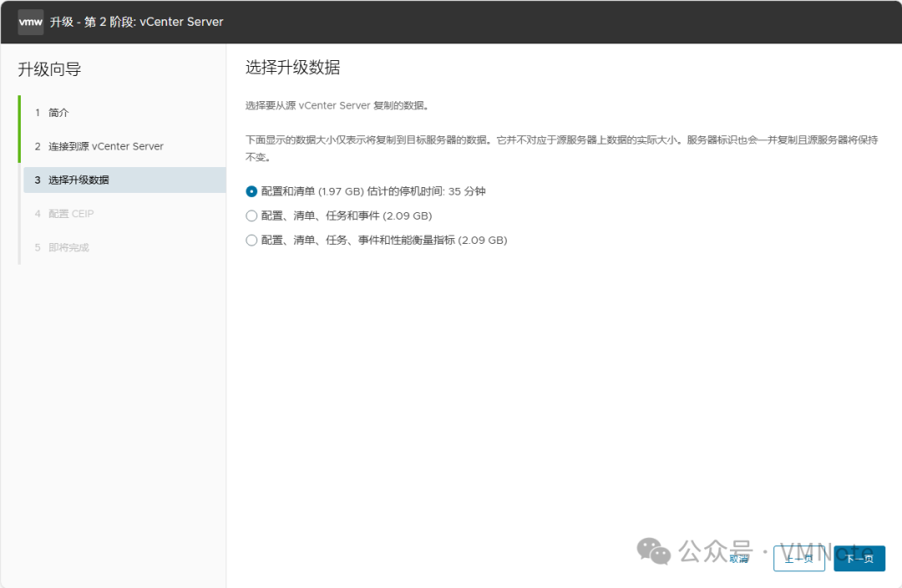Select 配置、清单、任务、事件和性能衡量指标 radio option

(251, 241)
